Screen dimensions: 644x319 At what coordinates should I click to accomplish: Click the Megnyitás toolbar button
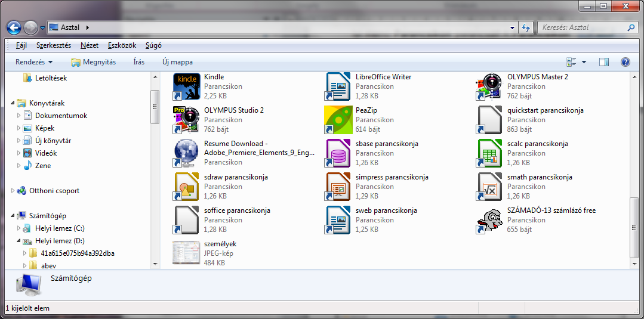[x=94, y=62]
